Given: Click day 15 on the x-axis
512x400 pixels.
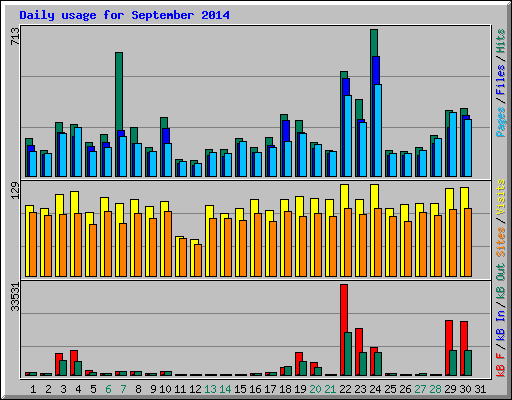Looking at the screenshot, I should [240, 389].
